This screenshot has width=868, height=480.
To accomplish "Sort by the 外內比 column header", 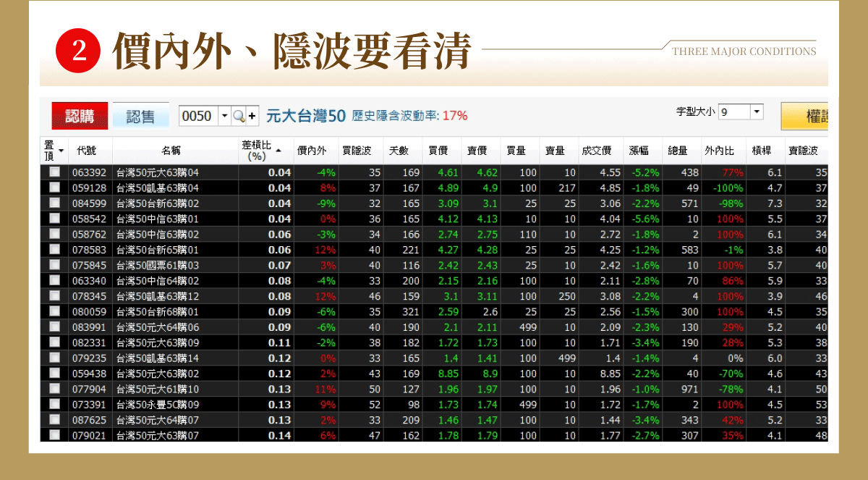I will pyautogui.click(x=720, y=151).
